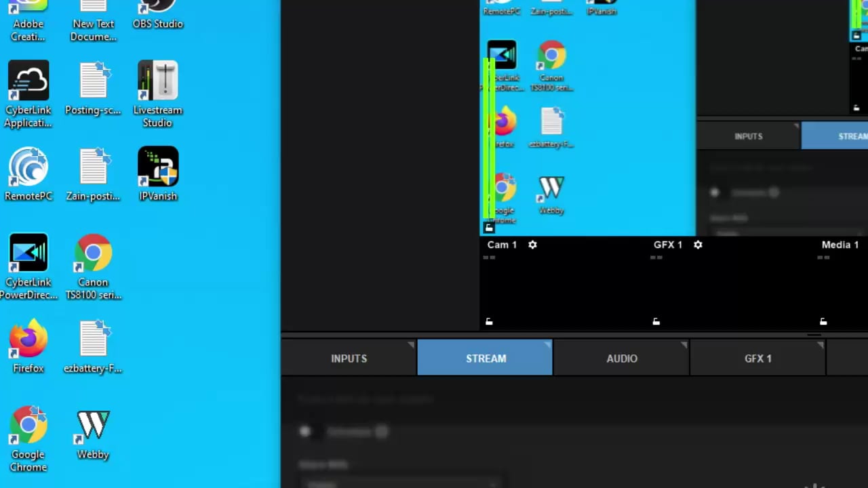Screen dimensions: 868x488
Task: Launch Livestream Studio from the desktop
Action: (157, 94)
